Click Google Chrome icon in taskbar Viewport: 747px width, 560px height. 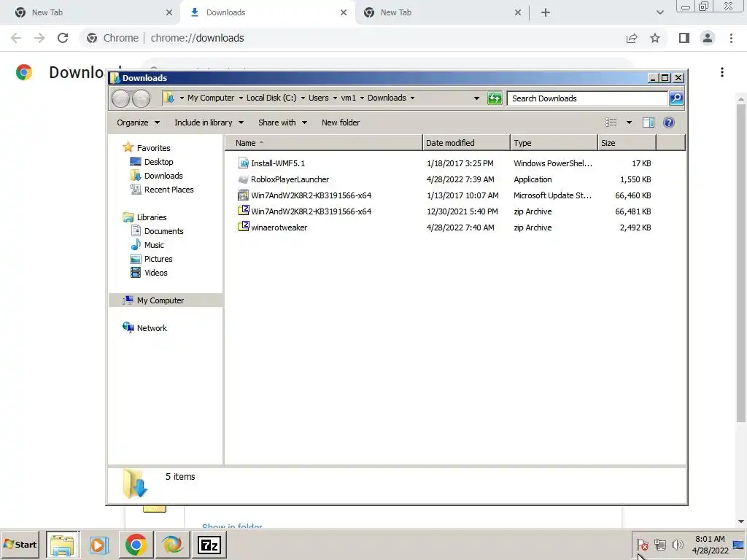(x=136, y=545)
